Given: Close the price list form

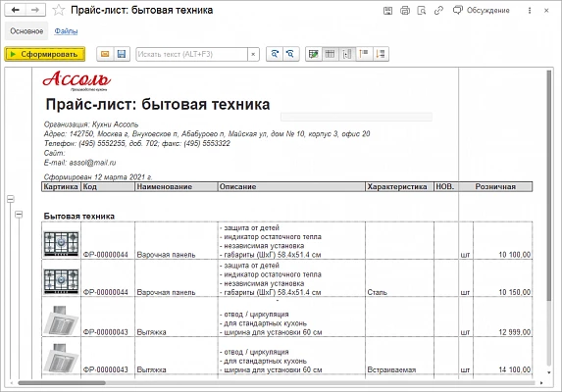Looking at the screenshot, I should point(546,11).
